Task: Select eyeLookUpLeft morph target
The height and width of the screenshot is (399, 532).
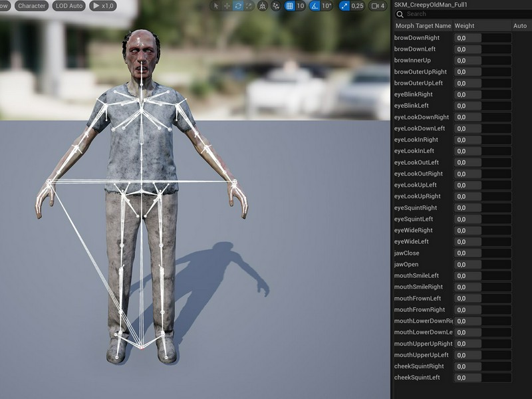Action: click(x=415, y=185)
